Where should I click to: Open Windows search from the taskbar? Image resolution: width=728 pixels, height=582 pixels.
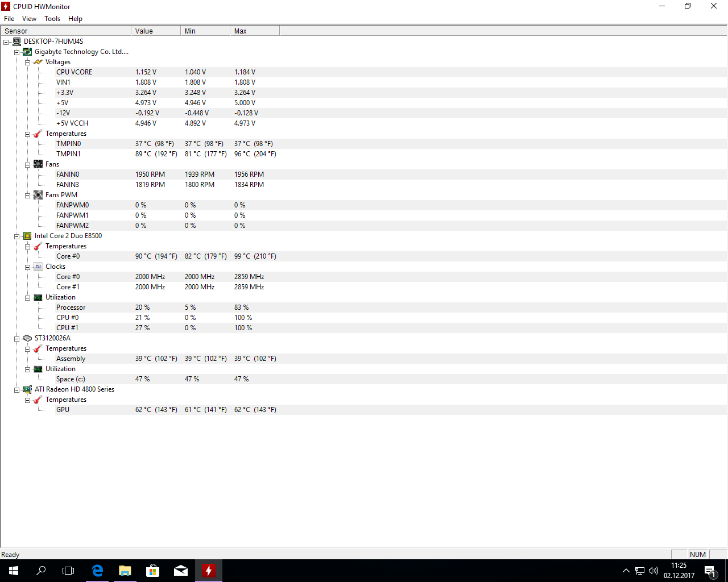(41, 571)
